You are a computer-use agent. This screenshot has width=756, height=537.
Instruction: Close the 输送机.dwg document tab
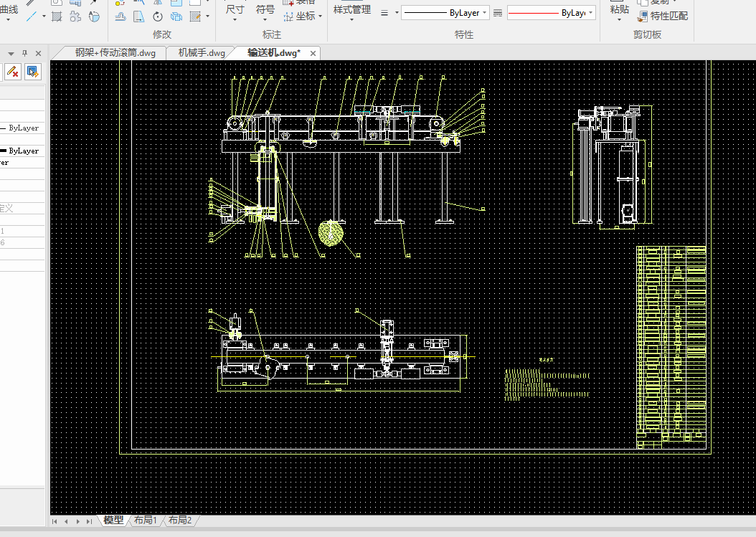point(313,53)
